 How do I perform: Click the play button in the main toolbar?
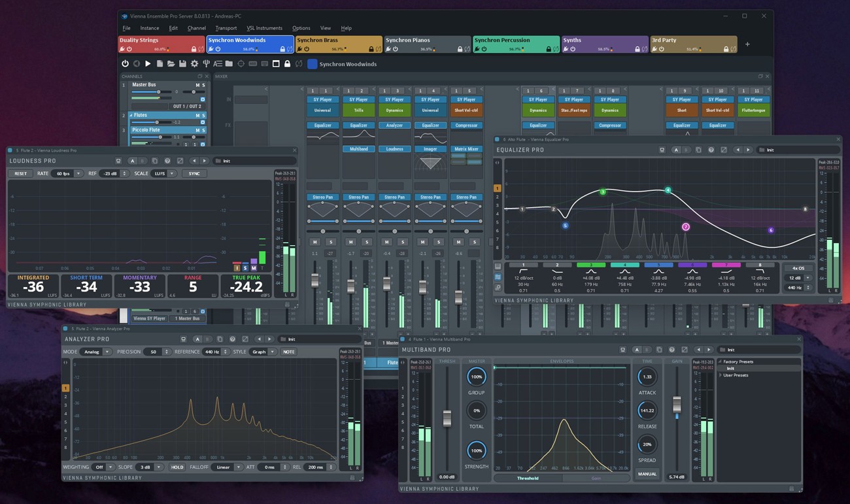(148, 64)
